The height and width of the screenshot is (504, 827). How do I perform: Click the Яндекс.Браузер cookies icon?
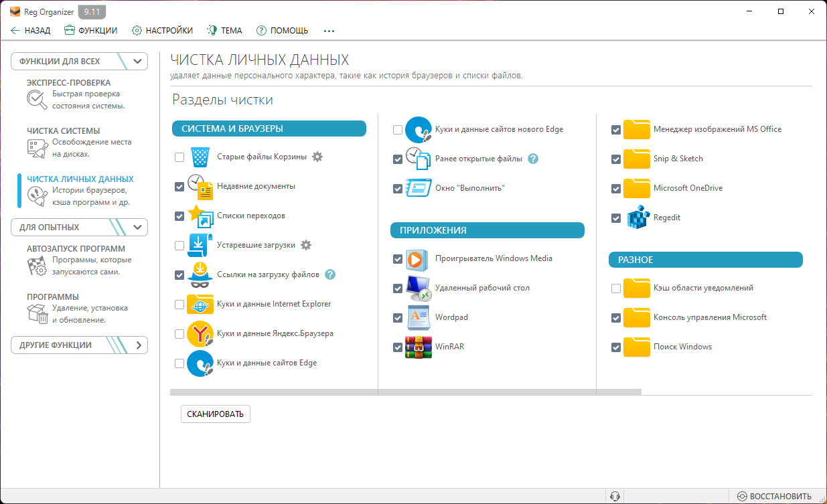click(x=200, y=334)
